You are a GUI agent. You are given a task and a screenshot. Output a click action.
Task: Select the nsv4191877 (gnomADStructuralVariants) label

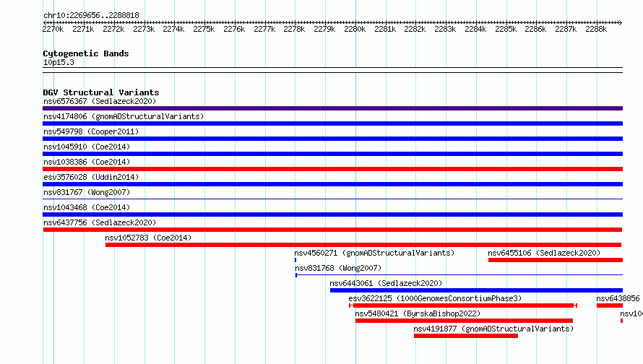493,329
